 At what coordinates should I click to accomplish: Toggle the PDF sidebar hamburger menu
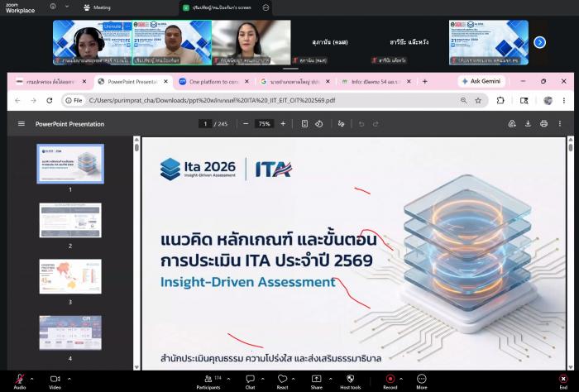(x=22, y=124)
